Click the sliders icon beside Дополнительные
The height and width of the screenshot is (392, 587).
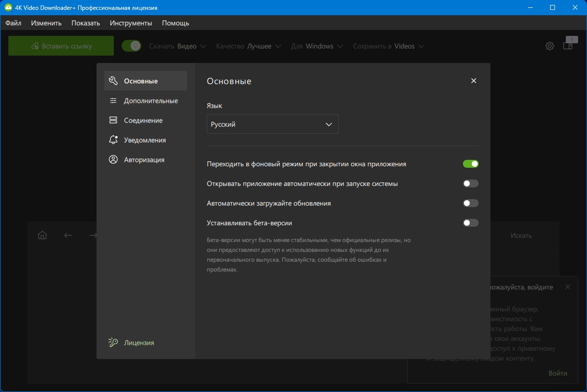pyautogui.click(x=113, y=101)
